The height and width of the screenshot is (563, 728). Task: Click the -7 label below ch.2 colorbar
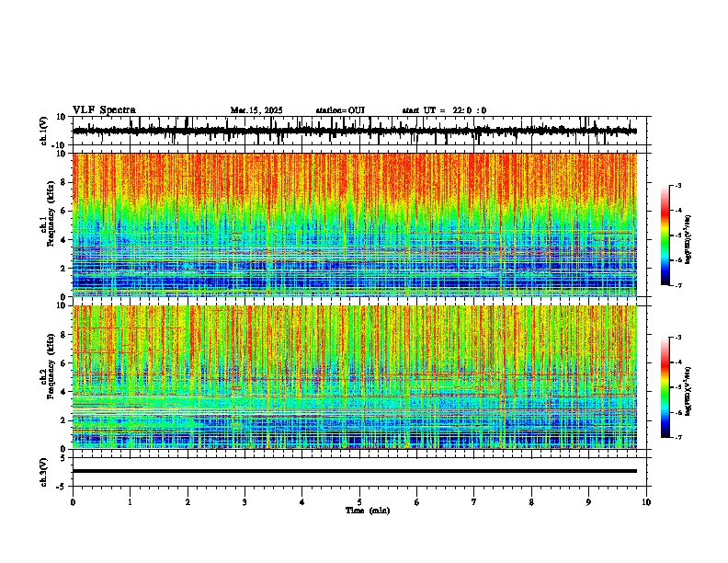point(677,438)
